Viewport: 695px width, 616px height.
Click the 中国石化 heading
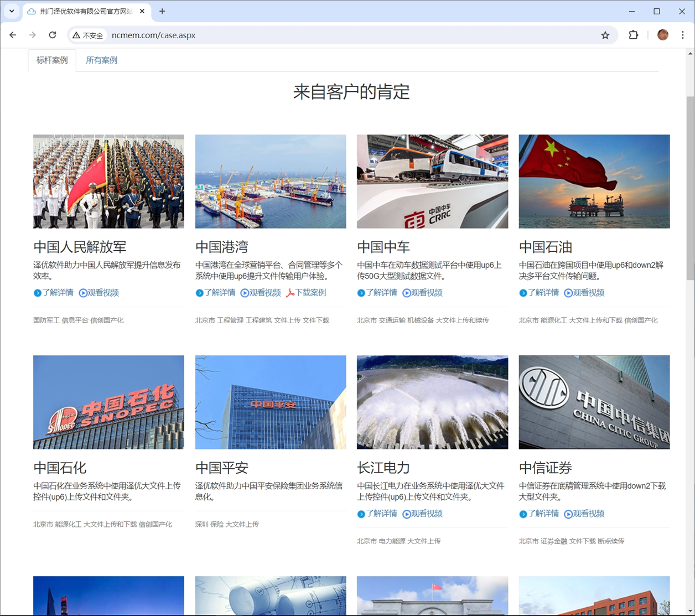coord(60,468)
